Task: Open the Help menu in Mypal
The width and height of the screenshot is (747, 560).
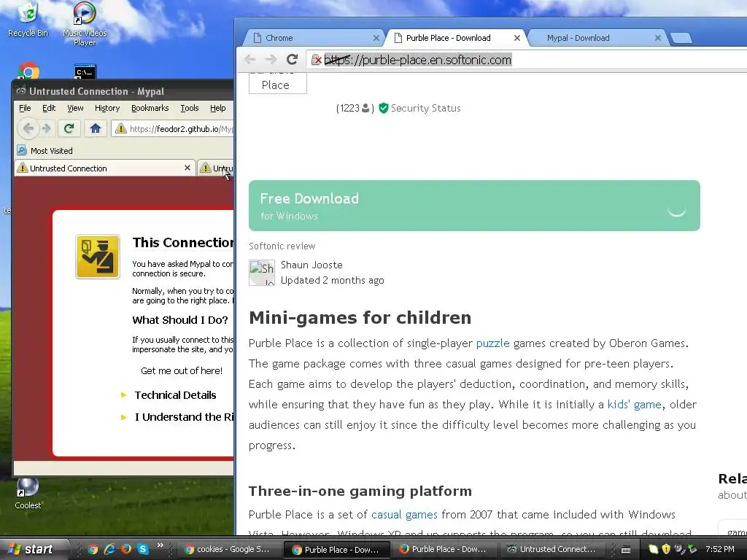Action: (x=217, y=108)
